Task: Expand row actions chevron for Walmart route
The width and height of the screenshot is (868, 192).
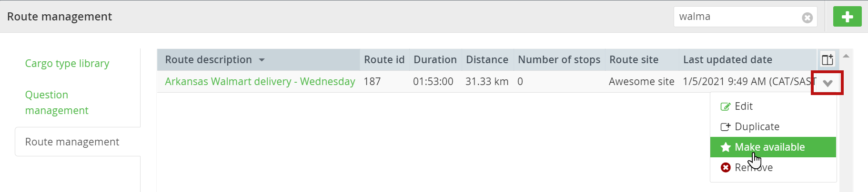Action: coord(828,83)
